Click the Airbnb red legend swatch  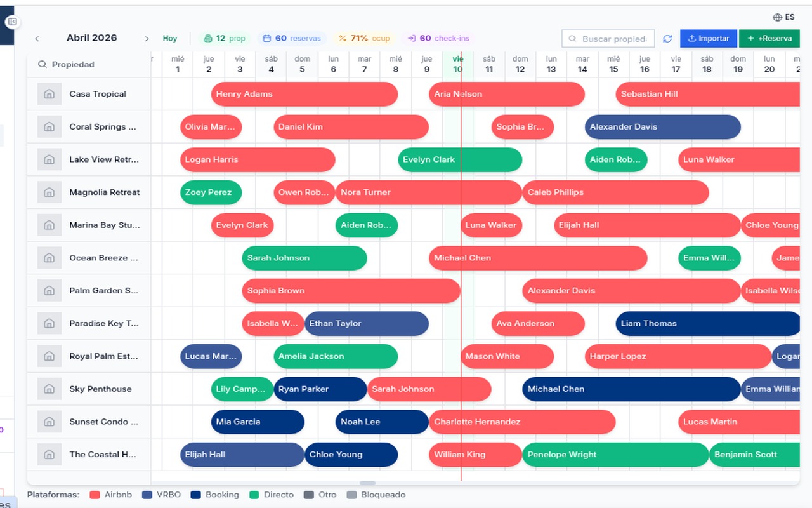(x=95, y=495)
